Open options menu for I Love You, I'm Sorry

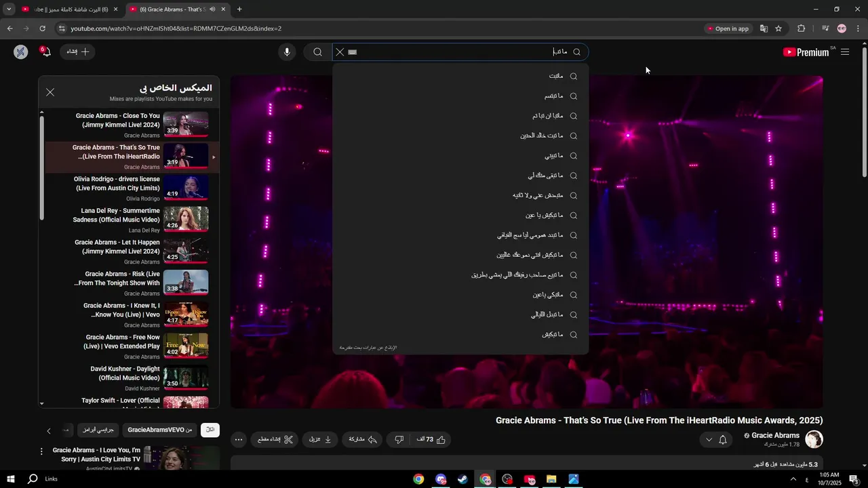pyautogui.click(x=41, y=451)
